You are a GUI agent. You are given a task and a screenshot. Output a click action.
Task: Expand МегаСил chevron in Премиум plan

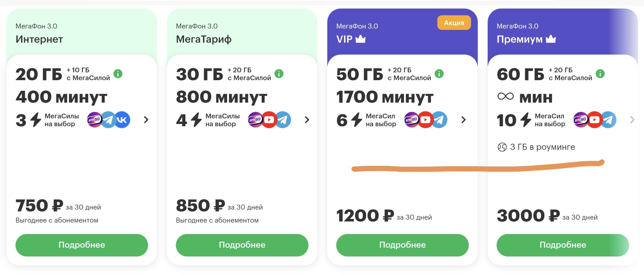click(632, 120)
